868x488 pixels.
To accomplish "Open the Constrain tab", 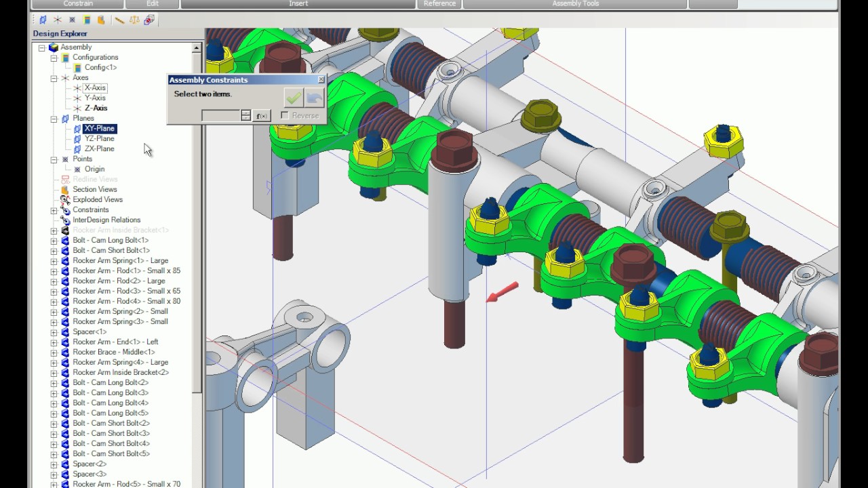I will 78,4.
